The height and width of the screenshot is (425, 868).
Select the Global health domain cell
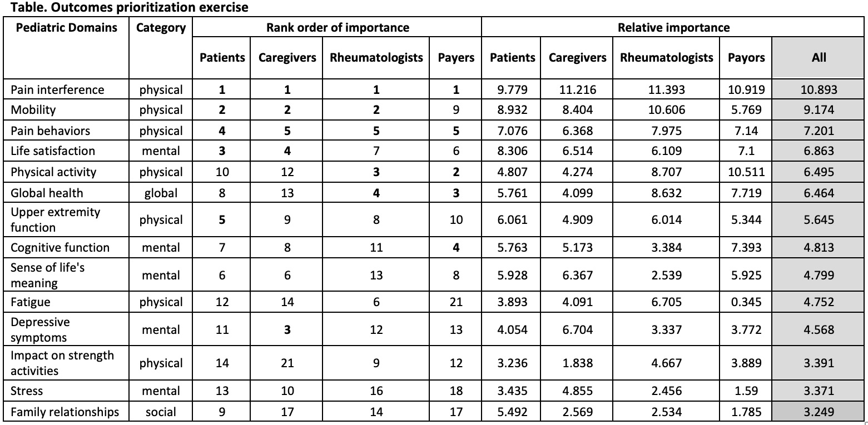coord(47,193)
